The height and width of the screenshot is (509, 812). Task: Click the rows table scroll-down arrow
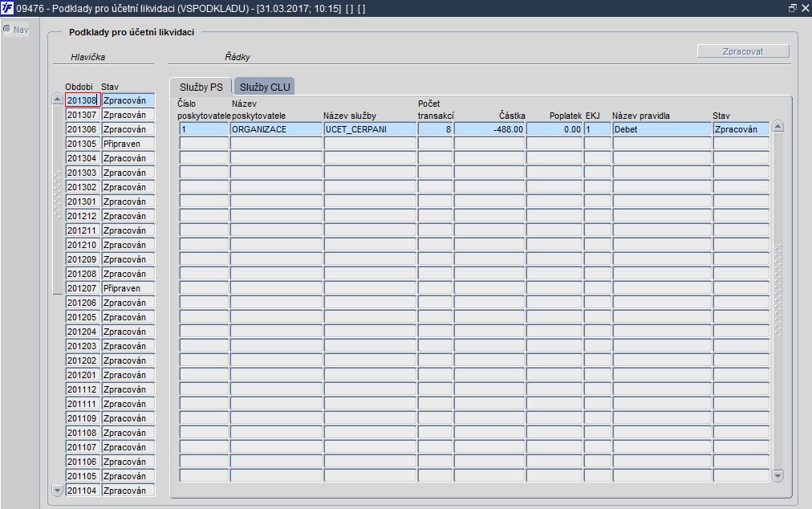(x=777, y=475)
